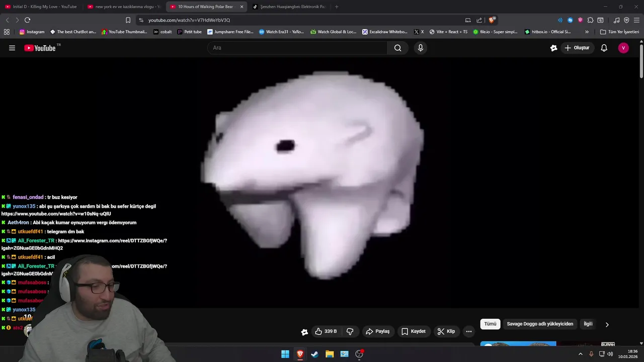Click the YouTube search magnifier button
644x362 pixels.
tap(398, 48)
